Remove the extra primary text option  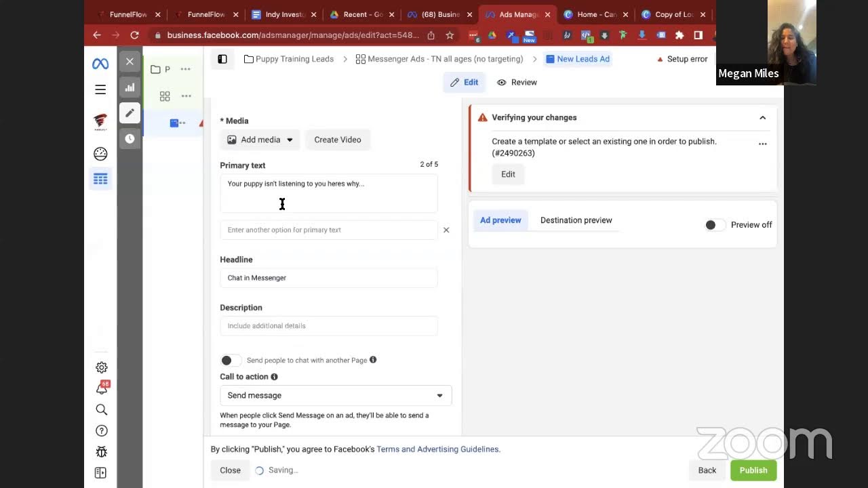point(446,230)
